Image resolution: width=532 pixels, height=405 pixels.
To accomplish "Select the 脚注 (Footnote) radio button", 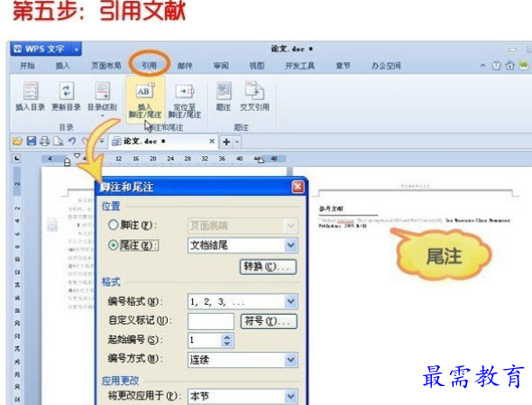I will pos(113,225).
